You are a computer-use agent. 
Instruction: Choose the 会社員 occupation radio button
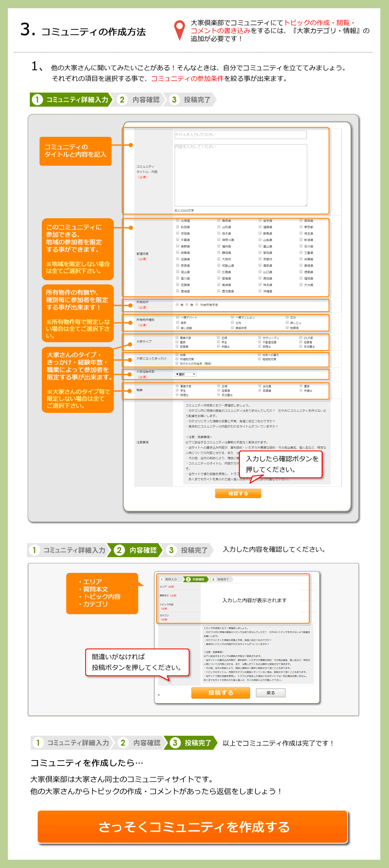click(x=260, y=386)
